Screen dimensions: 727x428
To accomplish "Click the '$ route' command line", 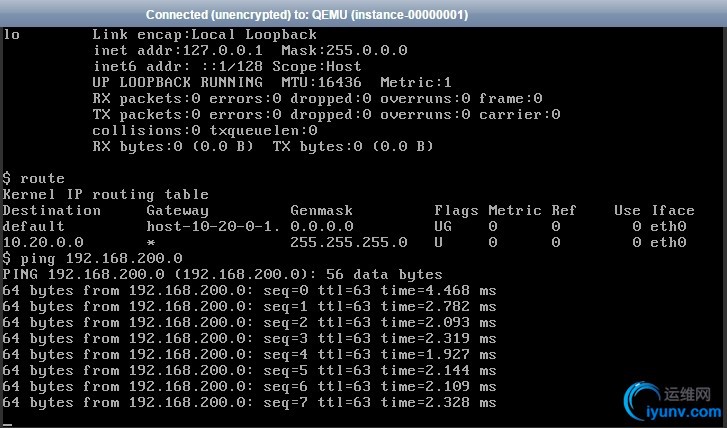I will 33,178.
